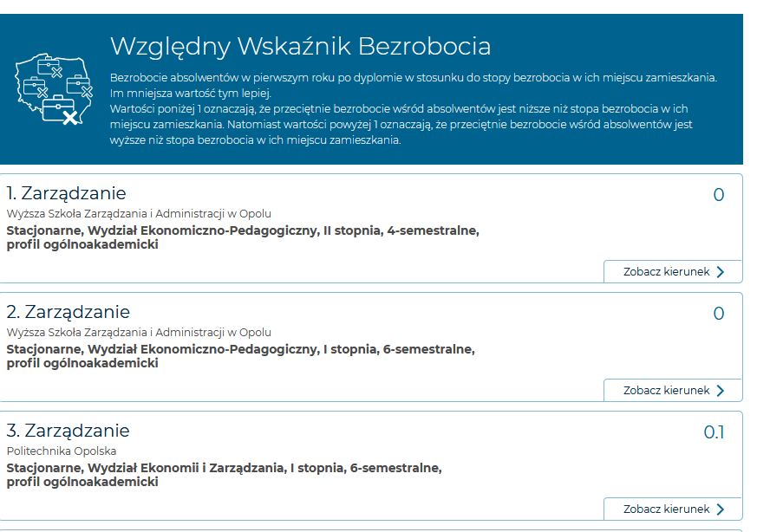Select the '3. Zarządzanie' heading
The image size is (757, 532).
click(x=69, y=431)
